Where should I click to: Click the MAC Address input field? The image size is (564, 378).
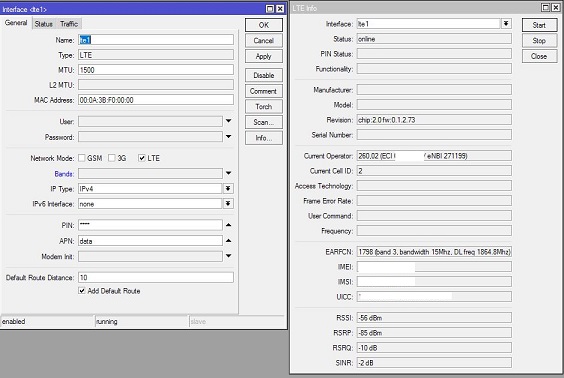point(156,100)
